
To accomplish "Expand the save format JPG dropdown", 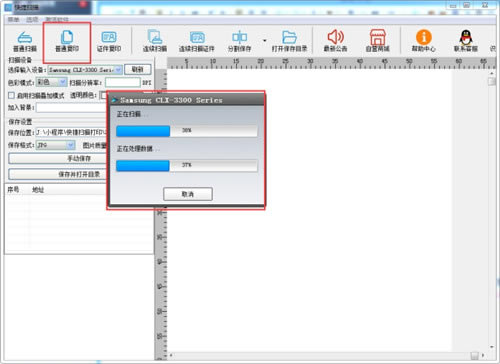I will point(70,145).
